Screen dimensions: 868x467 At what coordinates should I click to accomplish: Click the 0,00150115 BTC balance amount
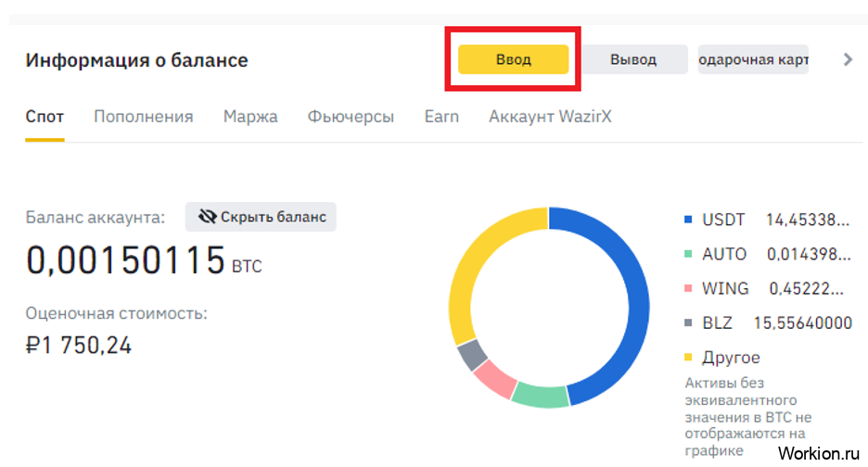point(126,260)
